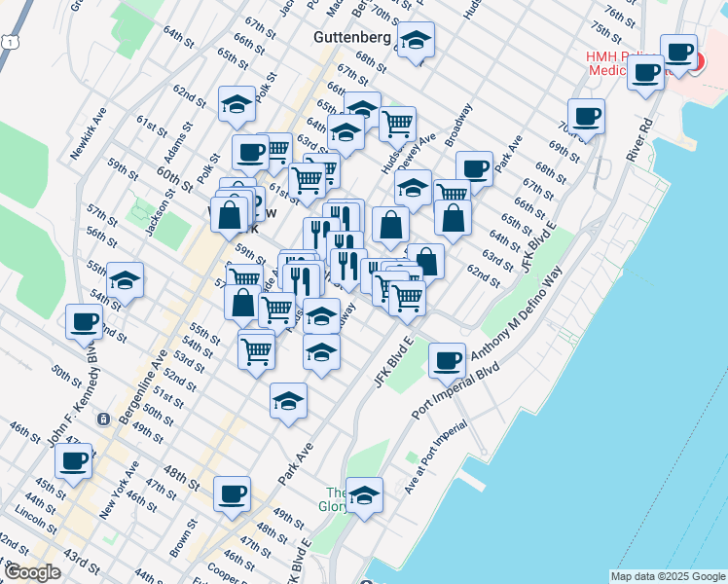This screenshot has height=584, width=728.
Task: Click the US Route 1 highway shield
Action: 10,42
